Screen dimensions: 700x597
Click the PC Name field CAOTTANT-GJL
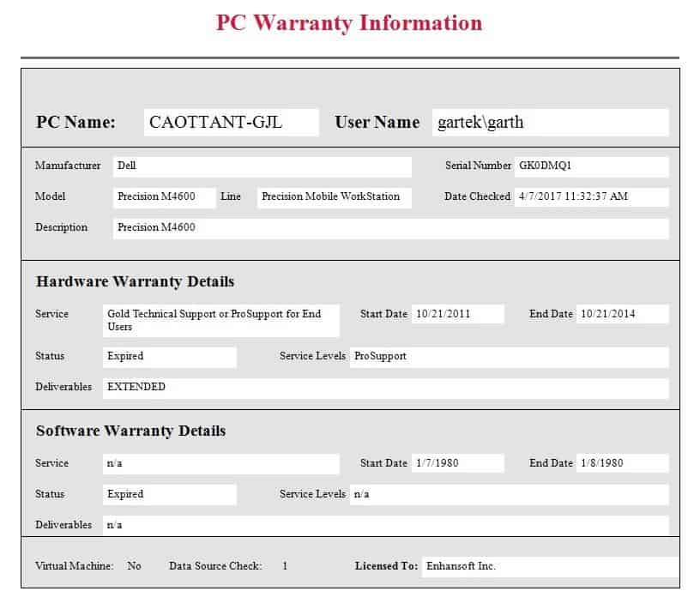[x=232, y=123]
